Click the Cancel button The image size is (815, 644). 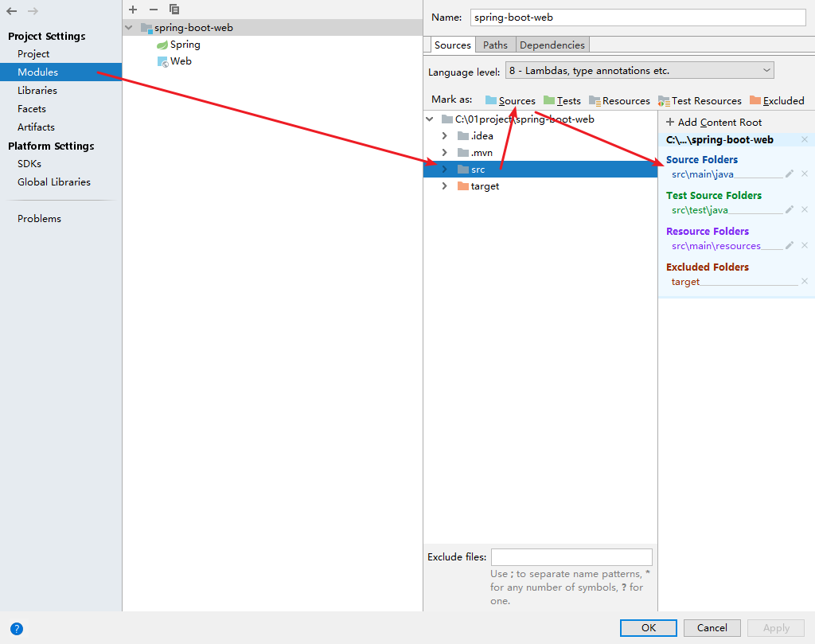coord(712,628)
